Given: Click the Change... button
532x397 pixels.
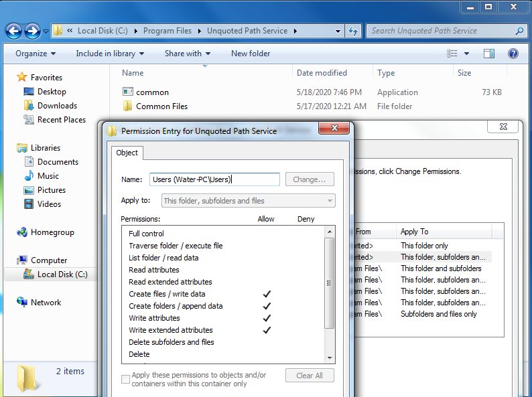Looking at the screenshot, I should click(310, 179).
